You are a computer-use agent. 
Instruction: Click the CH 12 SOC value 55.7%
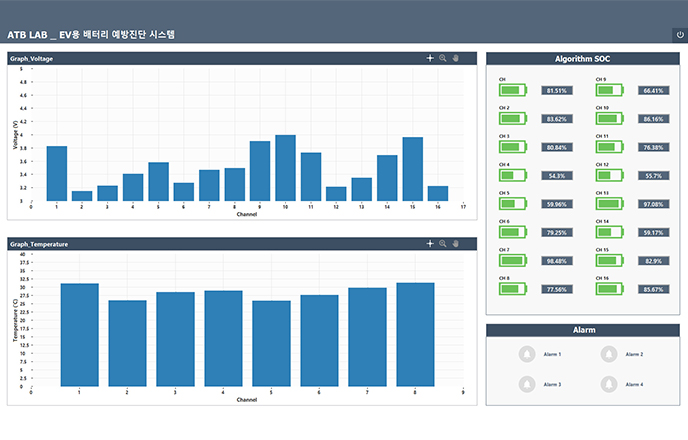[653, 176]
